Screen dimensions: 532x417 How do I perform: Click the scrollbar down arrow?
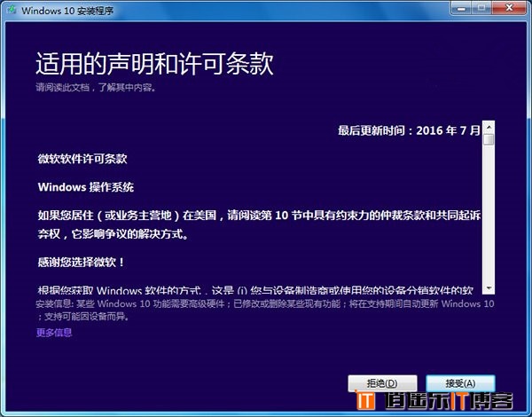pyautogui.click(x=489, y=288)
